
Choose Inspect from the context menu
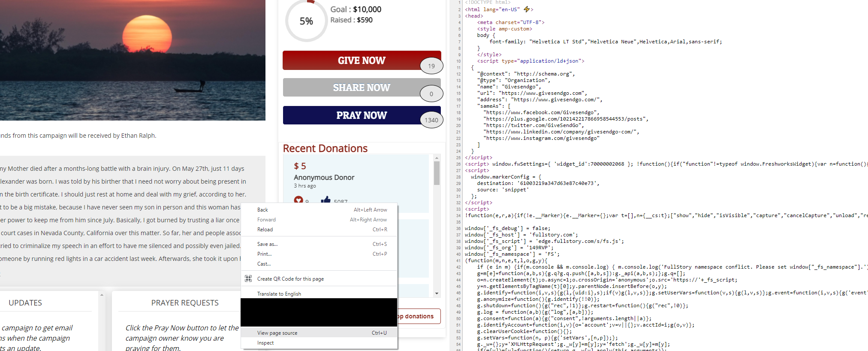point(319,343)
